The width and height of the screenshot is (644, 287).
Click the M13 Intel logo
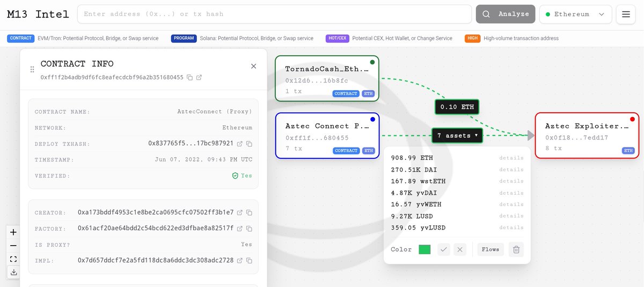tap(38, 14)
